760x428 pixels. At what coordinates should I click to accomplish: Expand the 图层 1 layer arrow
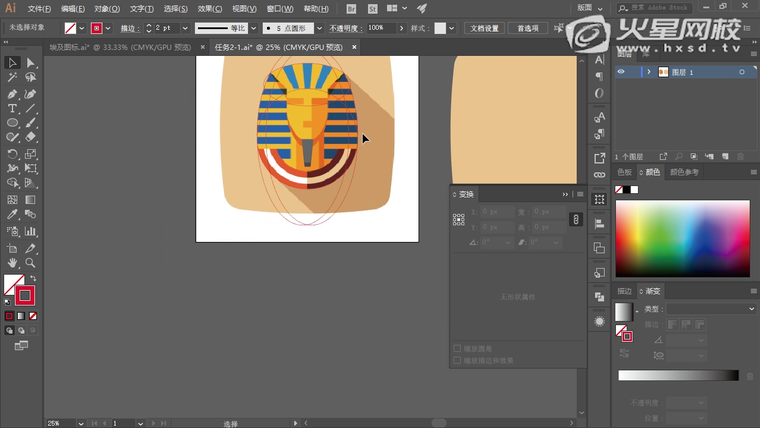pyautogui.click(x=648, y=72)
